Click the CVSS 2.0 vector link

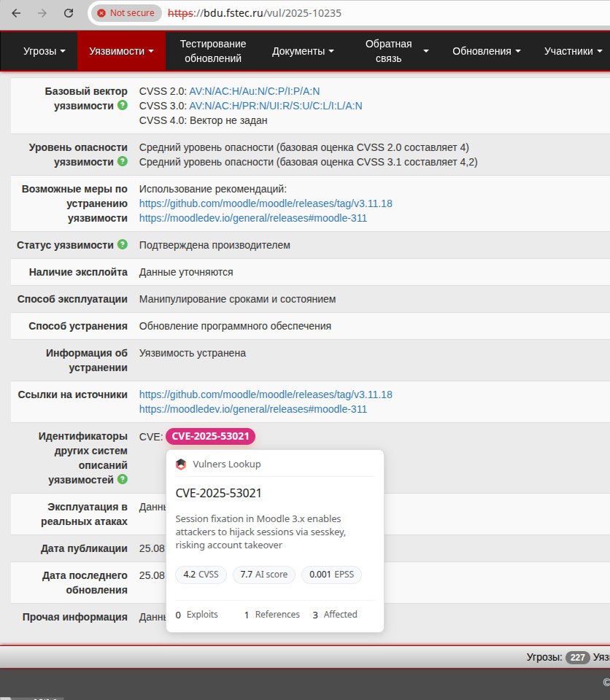254,91
